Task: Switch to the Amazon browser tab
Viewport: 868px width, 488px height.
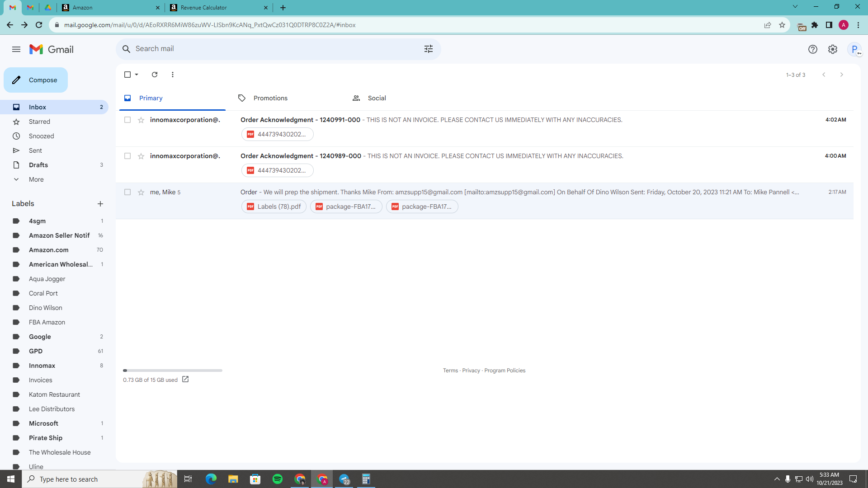Action: tap(111, 8)
